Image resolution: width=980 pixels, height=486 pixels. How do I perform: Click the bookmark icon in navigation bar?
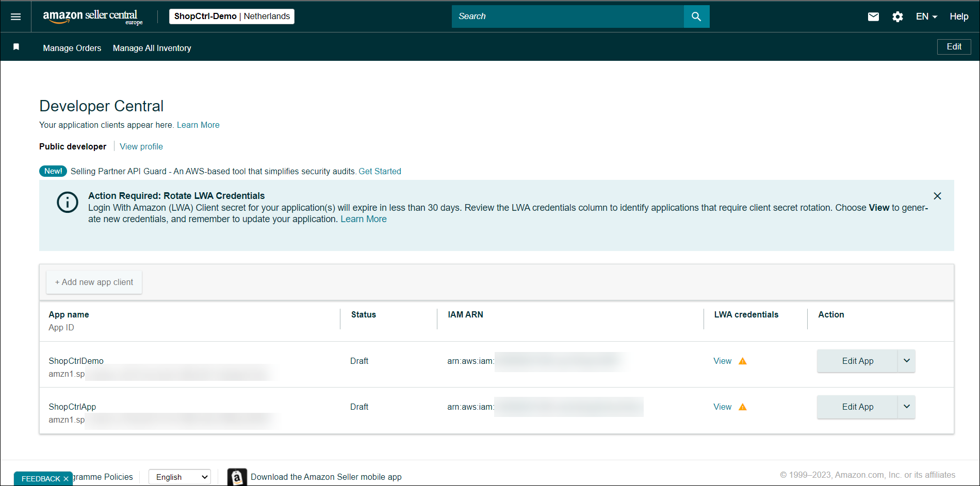coord(16,47)
